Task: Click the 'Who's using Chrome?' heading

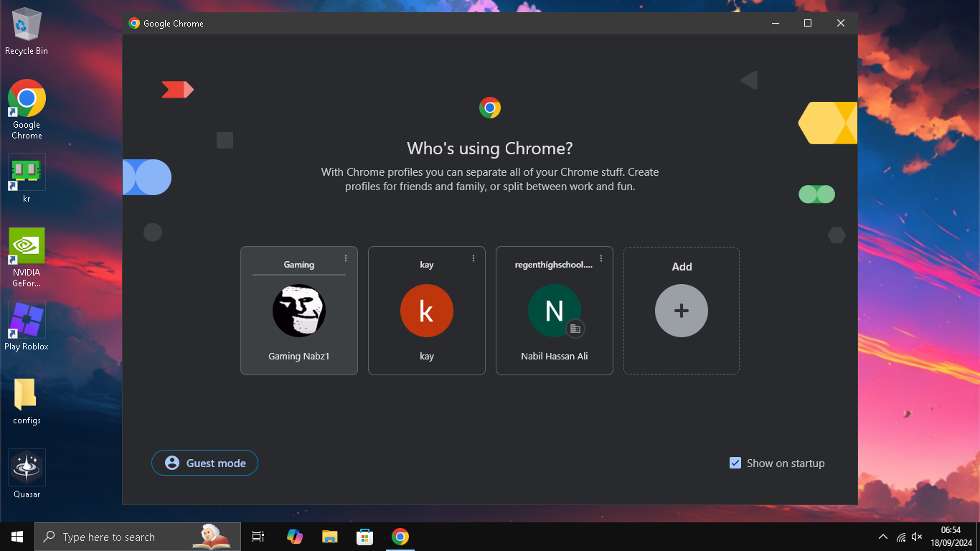Action: point(490,149)
